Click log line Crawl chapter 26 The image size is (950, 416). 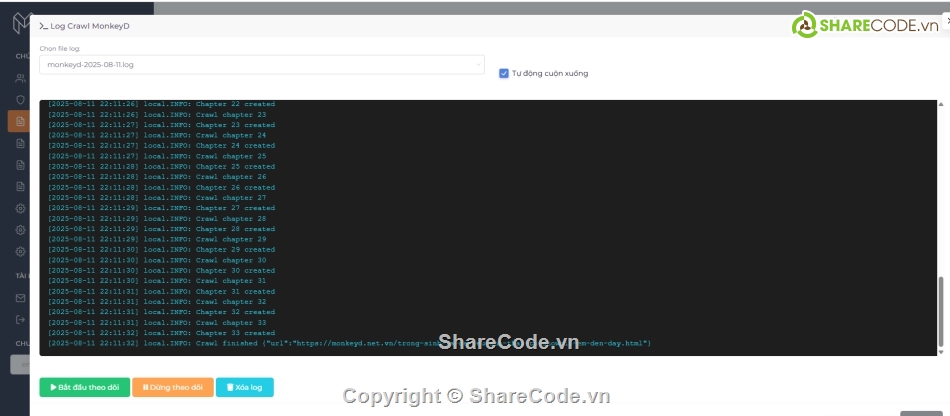157,177
